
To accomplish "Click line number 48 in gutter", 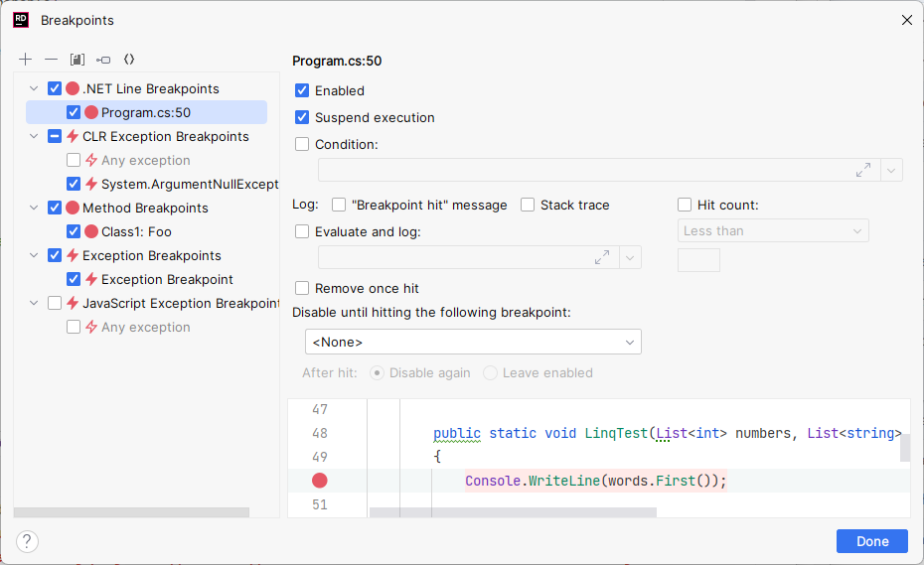I will [319, 433].
